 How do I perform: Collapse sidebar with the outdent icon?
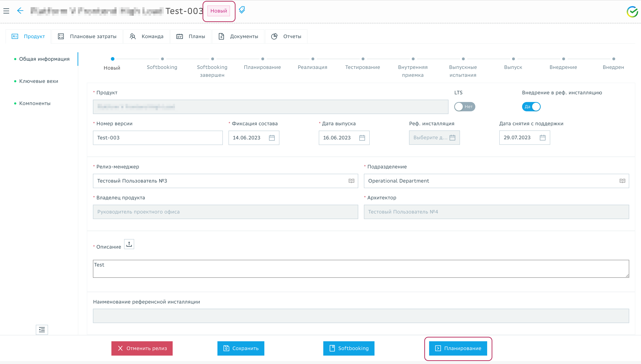(x=42, y=330)
